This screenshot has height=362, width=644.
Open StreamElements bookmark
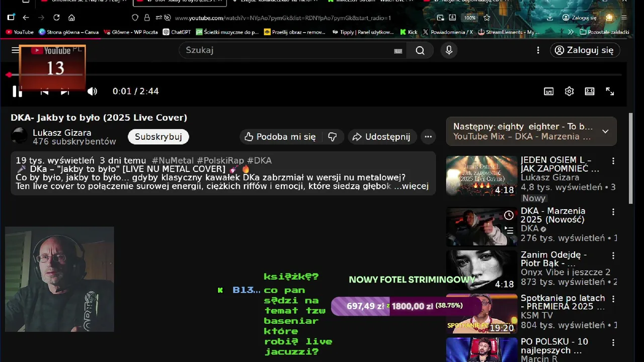pyautogui.click(x=509, y=32)
